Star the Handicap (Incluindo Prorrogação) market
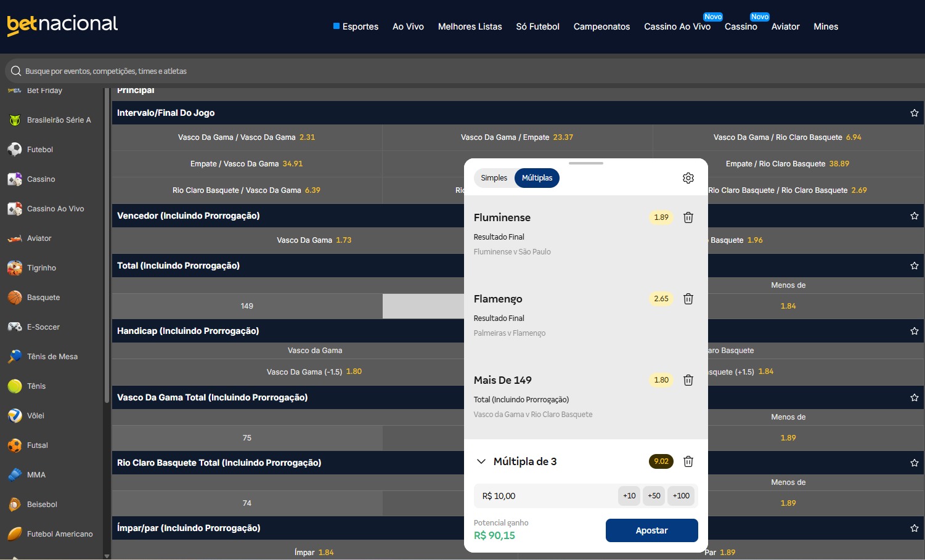This screenshot has height=560, width=925. coord(914,331)
